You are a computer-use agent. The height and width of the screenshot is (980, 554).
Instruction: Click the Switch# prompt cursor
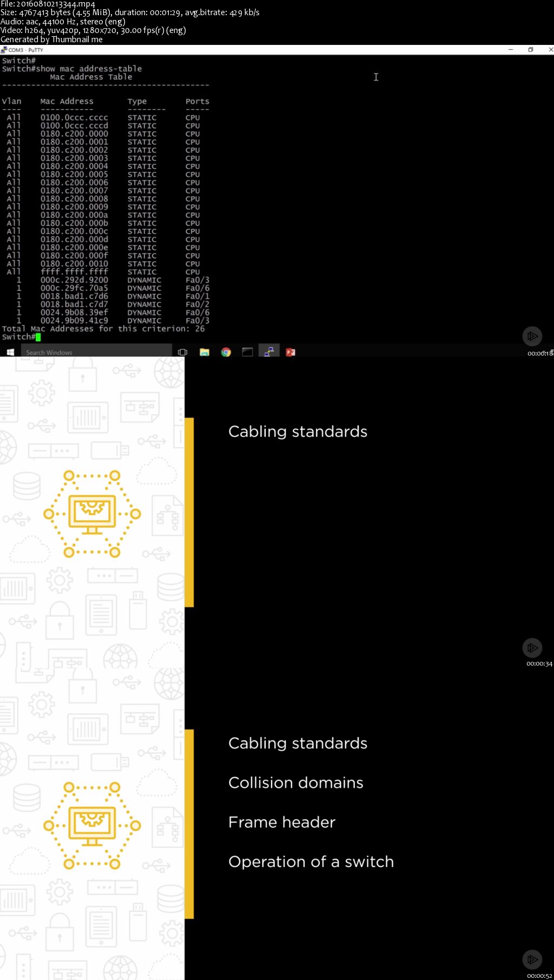(38, 337)
